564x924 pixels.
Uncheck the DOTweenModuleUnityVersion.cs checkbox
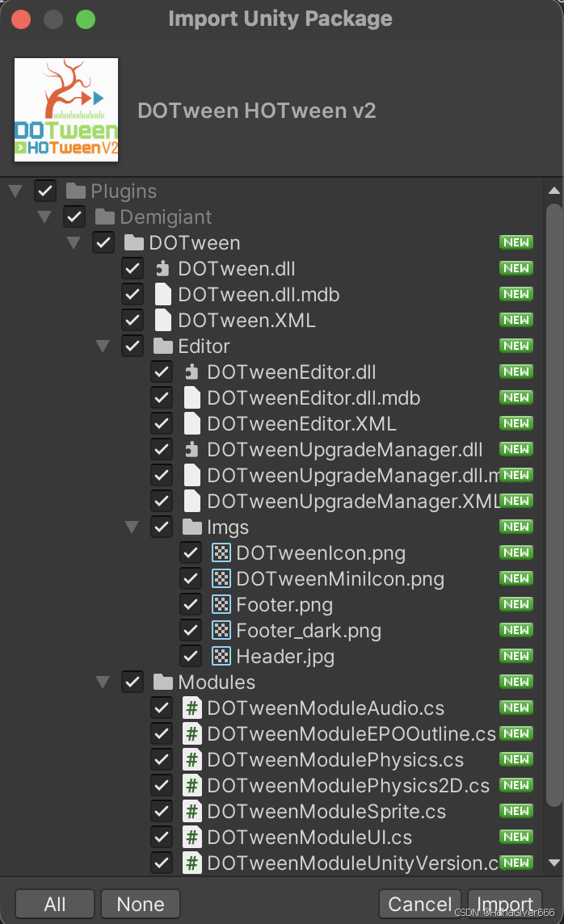coord(162,863)
